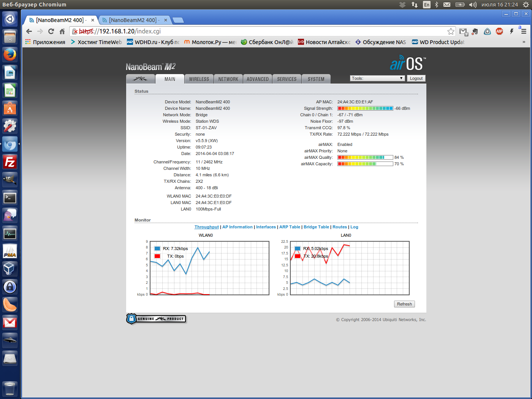532x399 pixels.
Task: Bookmark this page with the star
Action: click(451, 32)
